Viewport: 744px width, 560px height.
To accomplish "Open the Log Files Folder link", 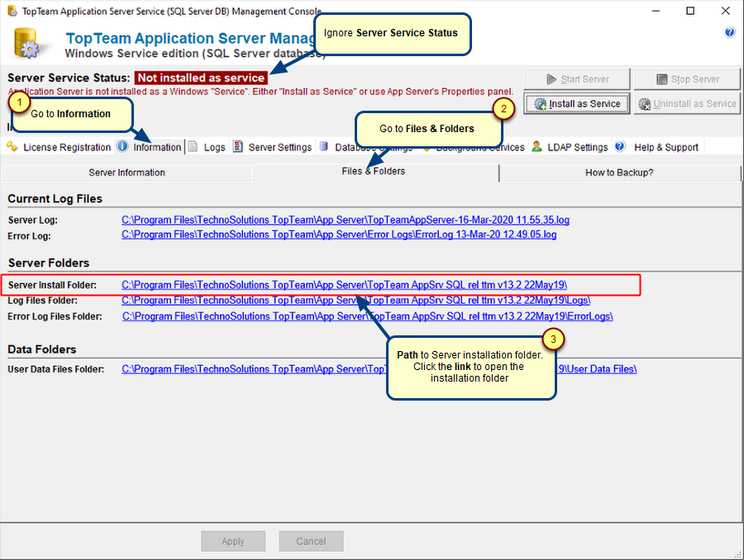I will tap(355, 300).
